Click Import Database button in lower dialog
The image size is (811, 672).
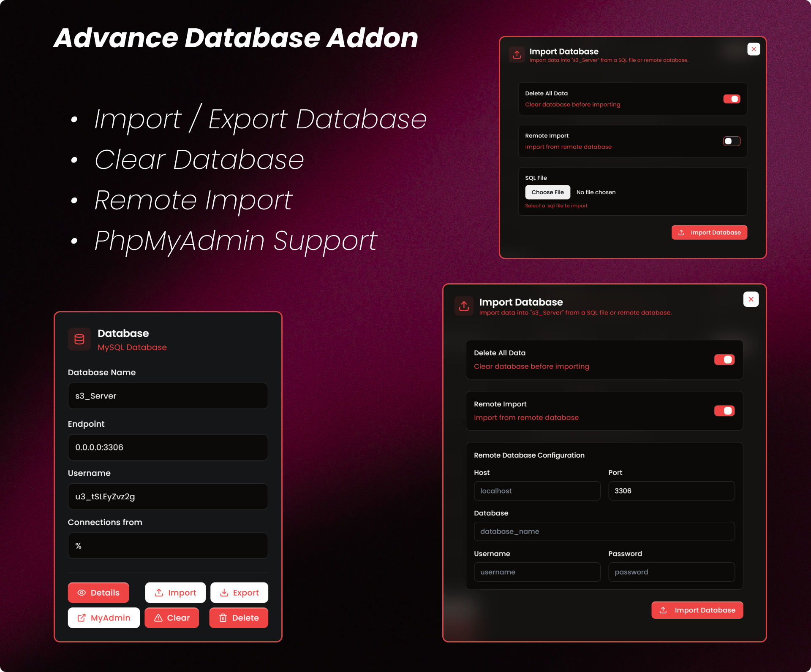click(697, 610)
